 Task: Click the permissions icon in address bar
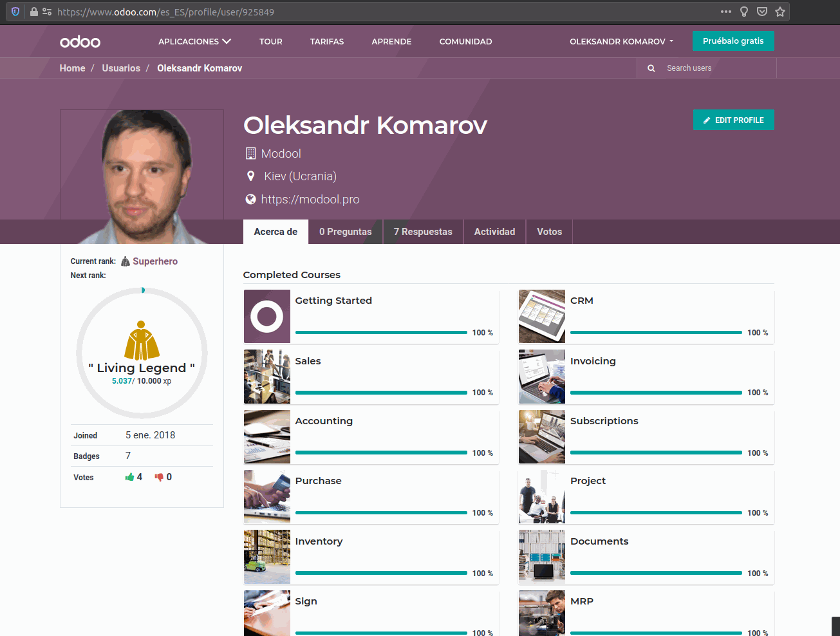pyautogui.click(x=47, y=12)
